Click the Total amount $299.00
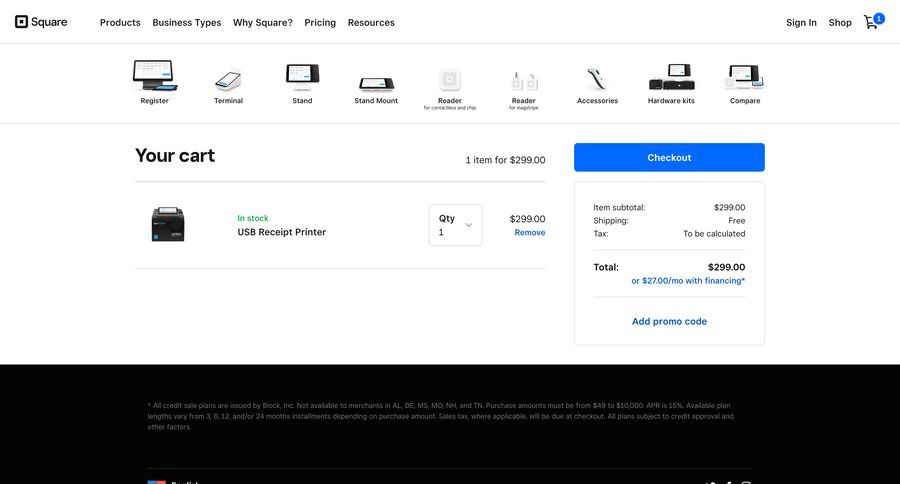The height and width of the screenshot is (484, 900). pos(726,267)
